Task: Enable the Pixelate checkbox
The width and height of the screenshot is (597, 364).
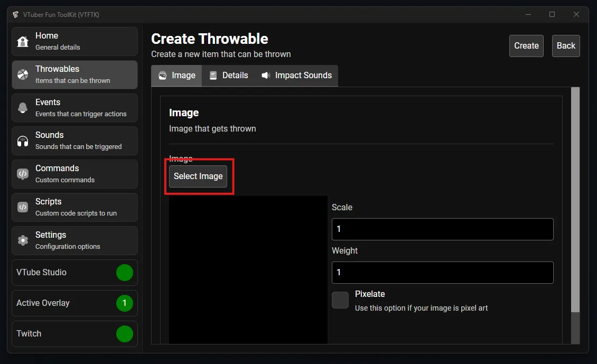Action: 340,300
